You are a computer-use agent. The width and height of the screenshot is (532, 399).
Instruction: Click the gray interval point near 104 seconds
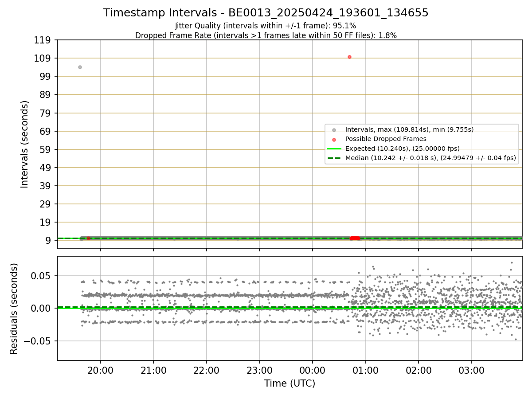coord(80,67)
